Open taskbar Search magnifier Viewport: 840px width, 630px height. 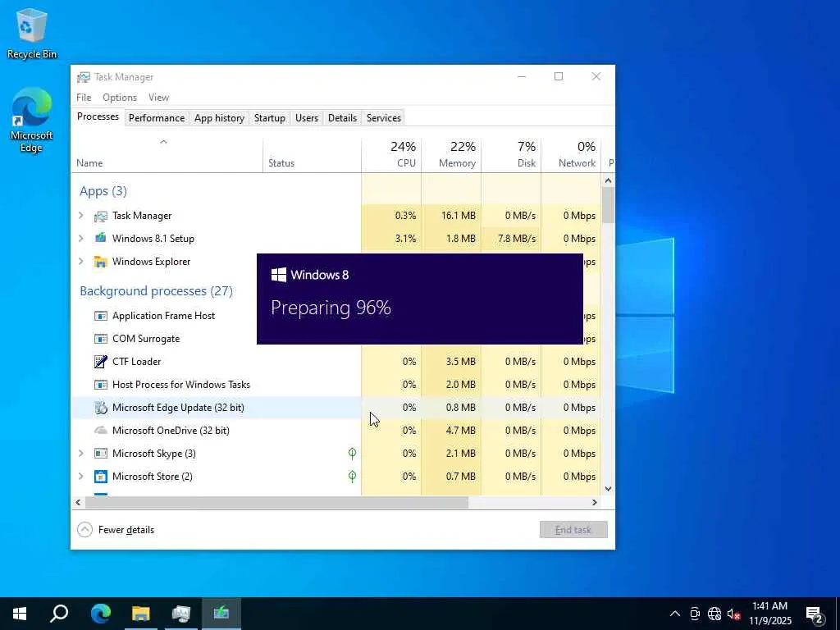59,614
